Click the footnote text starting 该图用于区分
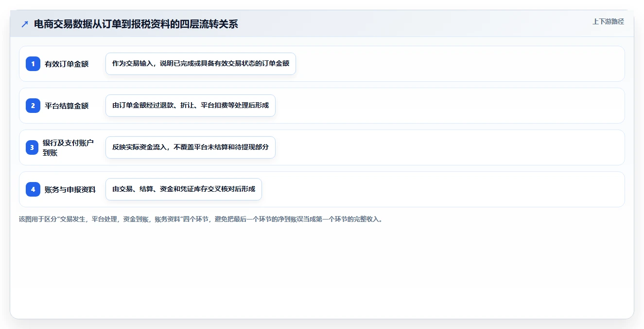644x329 pixels. [201, 219]
